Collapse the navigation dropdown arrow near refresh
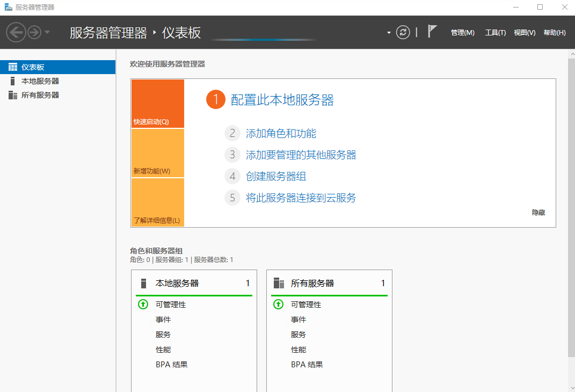Image resolution: width=575 pixels, height=392 pixels. [x=388, y=32]
